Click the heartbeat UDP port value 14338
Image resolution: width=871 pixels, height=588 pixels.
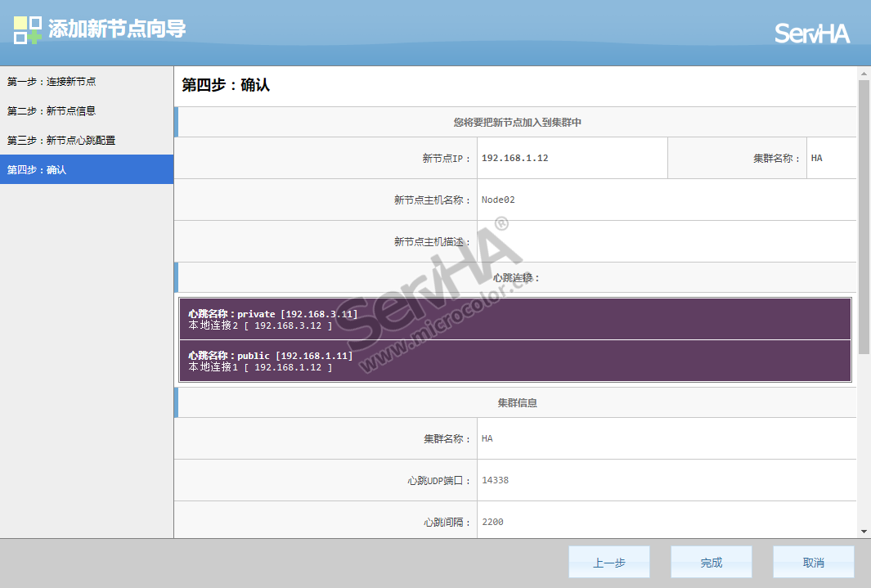[496, 481]
